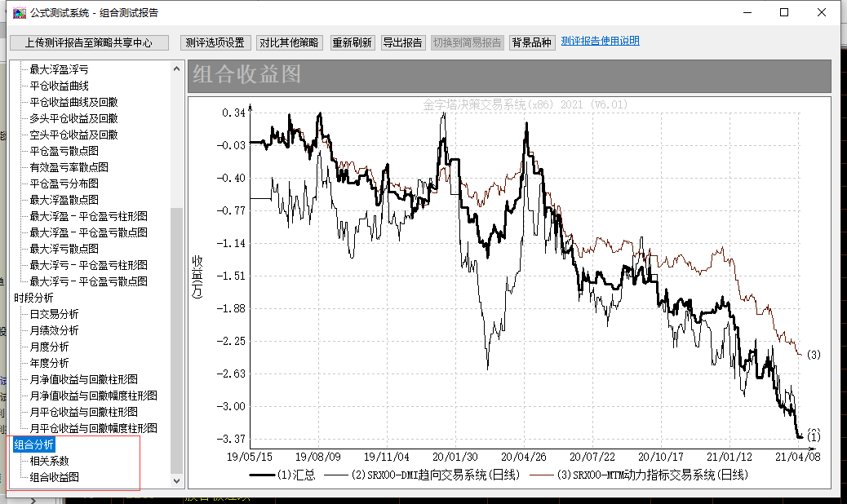Open 月平仓收益与回撤柱形图 tree item
The image size is (847, 504).
point(84,412)
